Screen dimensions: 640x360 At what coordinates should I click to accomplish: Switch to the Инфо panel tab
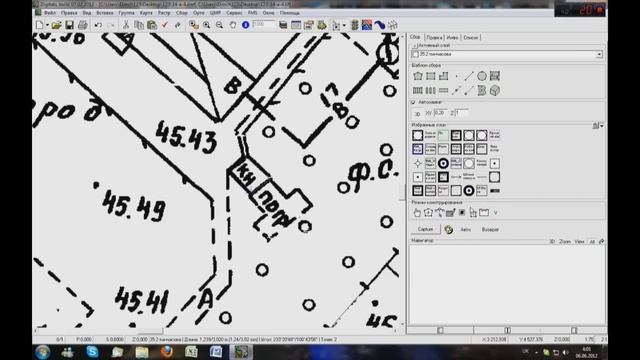point(452,37)
